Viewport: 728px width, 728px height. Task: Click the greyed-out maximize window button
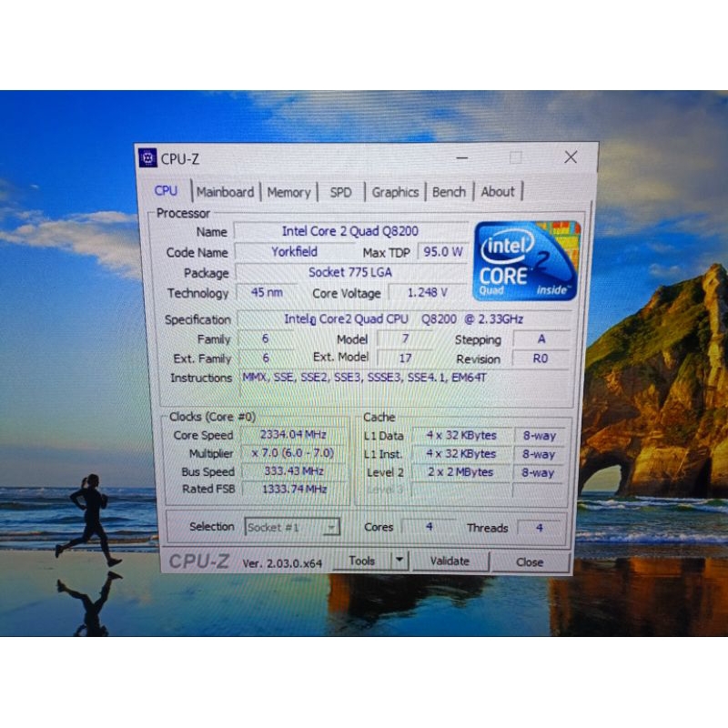point(516,157)
